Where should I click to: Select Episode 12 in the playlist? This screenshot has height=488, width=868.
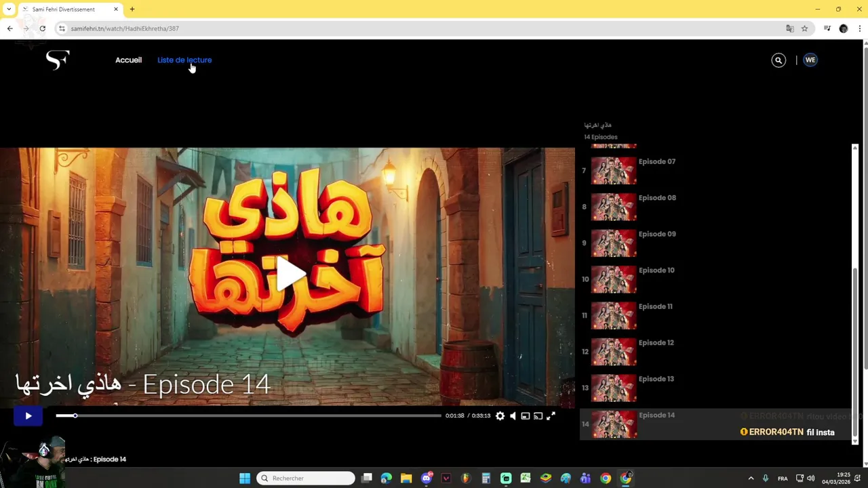pos(715,351)
